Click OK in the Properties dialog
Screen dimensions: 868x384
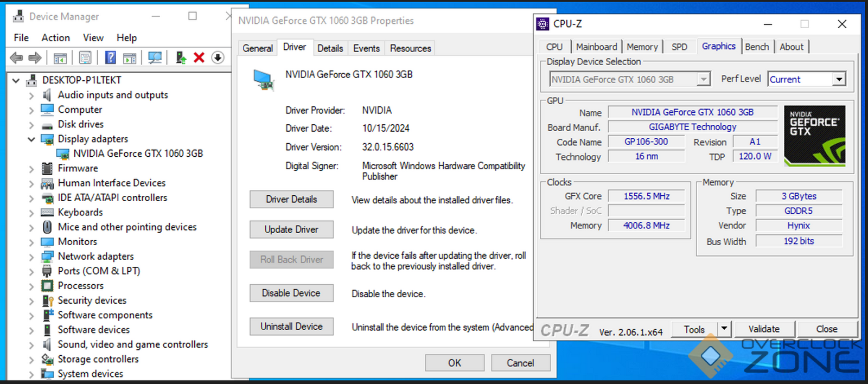coord(455,363)
